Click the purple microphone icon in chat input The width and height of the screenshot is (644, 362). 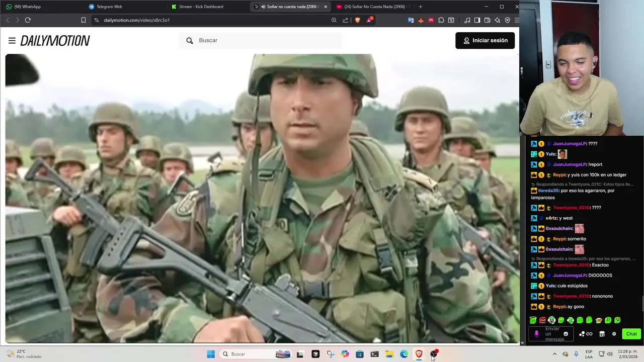pos(536,334)
